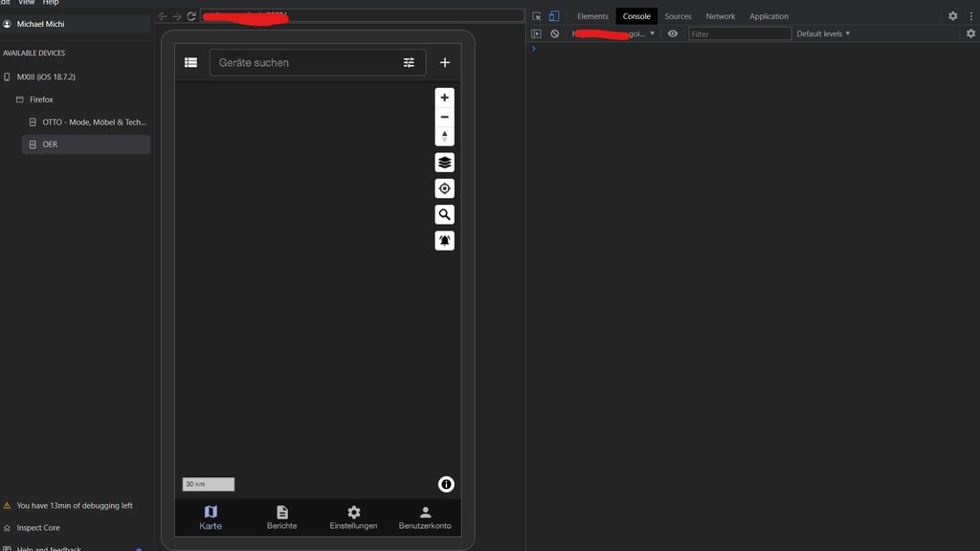Click the AVAILABLE DEVICES heading
The height and width of the screenshot is (551, 980).
tap(33, 54)
